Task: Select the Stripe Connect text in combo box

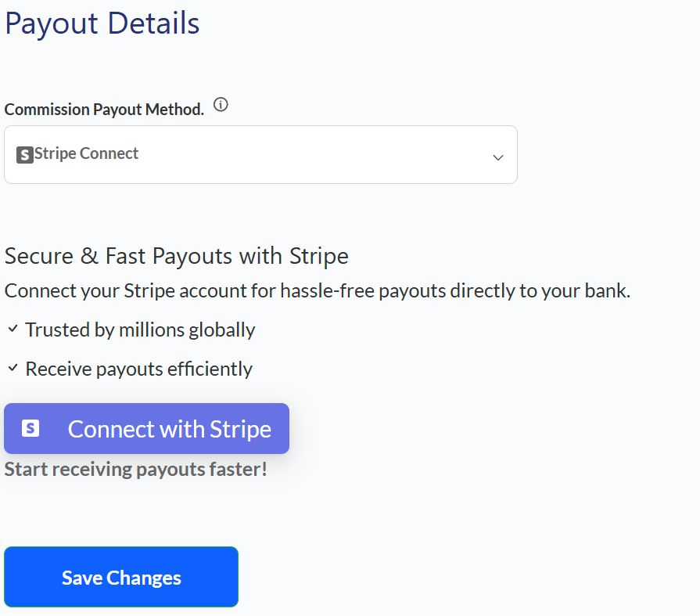Action: (x=86, y=153)
